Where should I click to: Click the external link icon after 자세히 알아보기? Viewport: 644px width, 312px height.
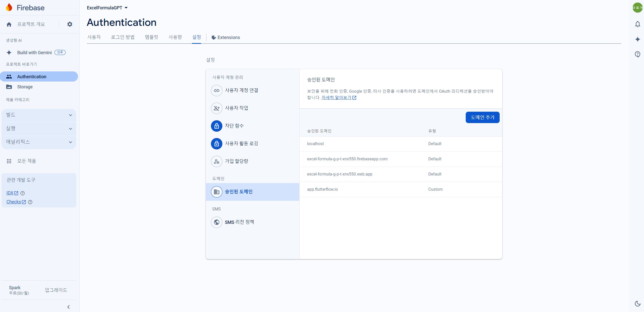pyautogui.click(x=354, y=98)
